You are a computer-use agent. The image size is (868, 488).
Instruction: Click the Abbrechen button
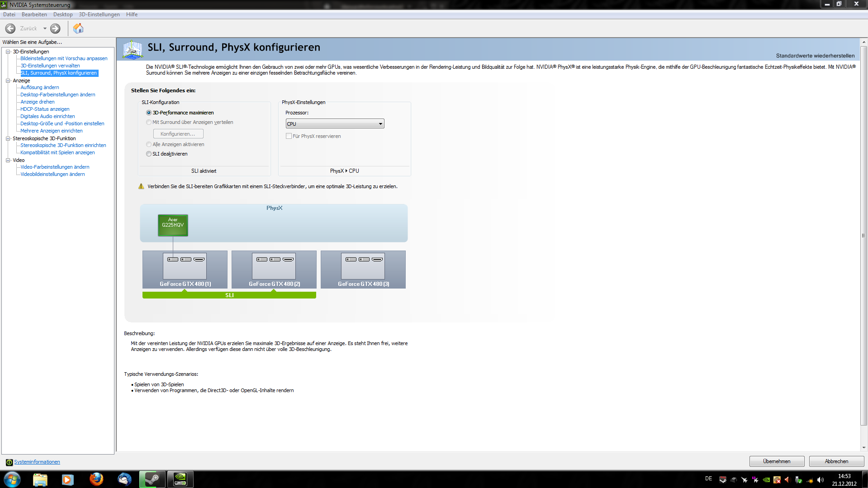tap(836, 461)
